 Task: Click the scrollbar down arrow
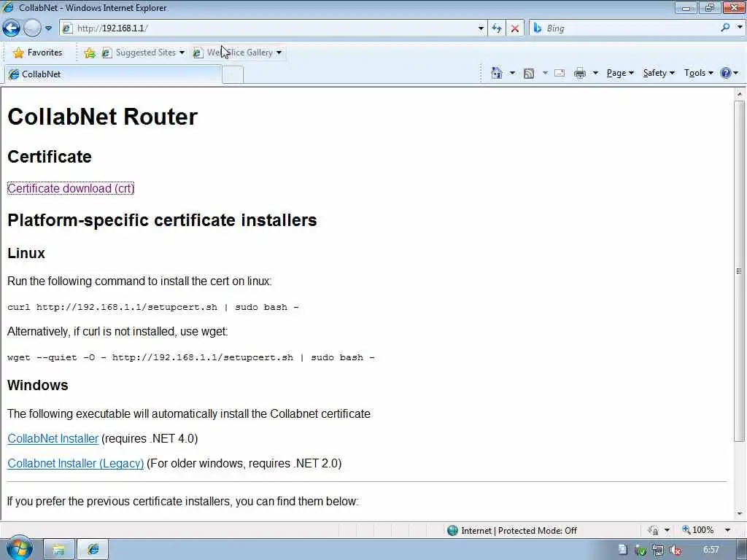[740, 514]
